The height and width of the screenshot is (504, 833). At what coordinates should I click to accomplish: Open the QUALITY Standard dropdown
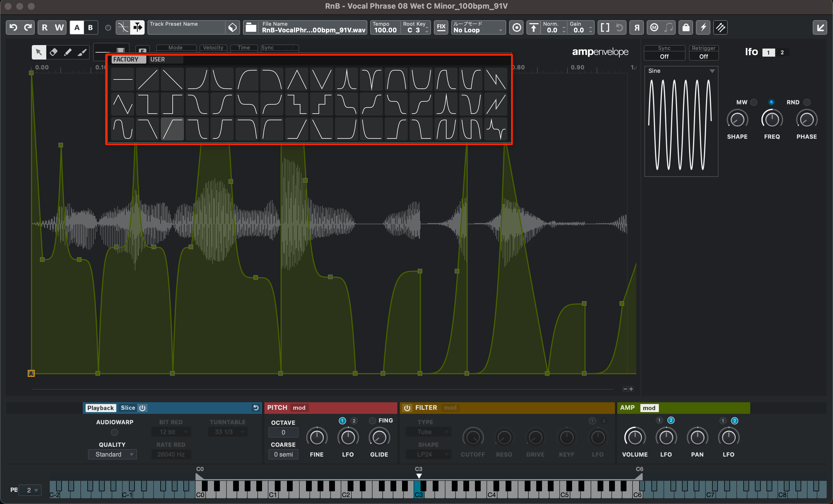point(112,454)
